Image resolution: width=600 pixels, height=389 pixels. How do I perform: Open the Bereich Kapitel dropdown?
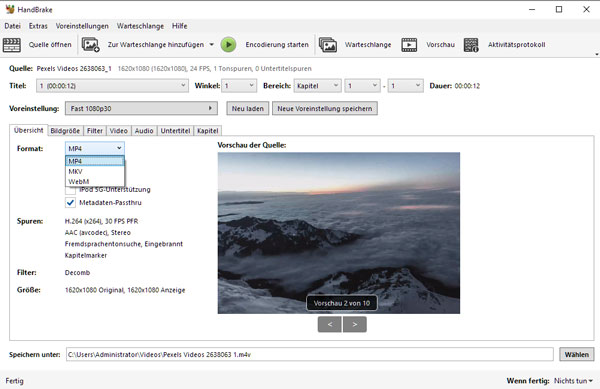318,86
